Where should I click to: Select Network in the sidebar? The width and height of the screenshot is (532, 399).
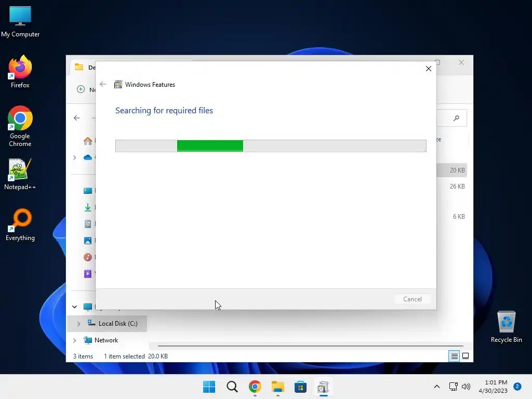point(106,340)
